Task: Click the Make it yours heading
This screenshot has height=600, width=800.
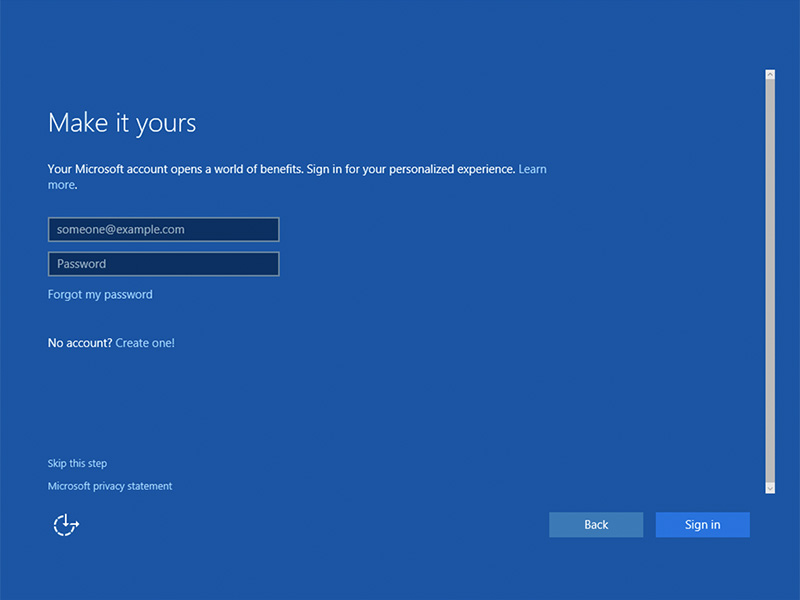Action: click(122, 123)
